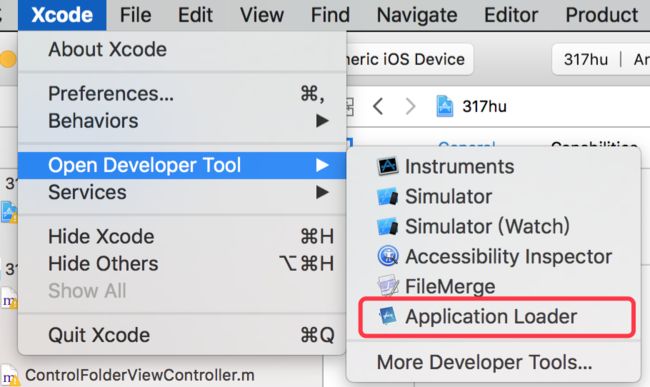
Task: Go forward with the right navigation arrow
Action: pyautogui.click(x=410, y=106)
